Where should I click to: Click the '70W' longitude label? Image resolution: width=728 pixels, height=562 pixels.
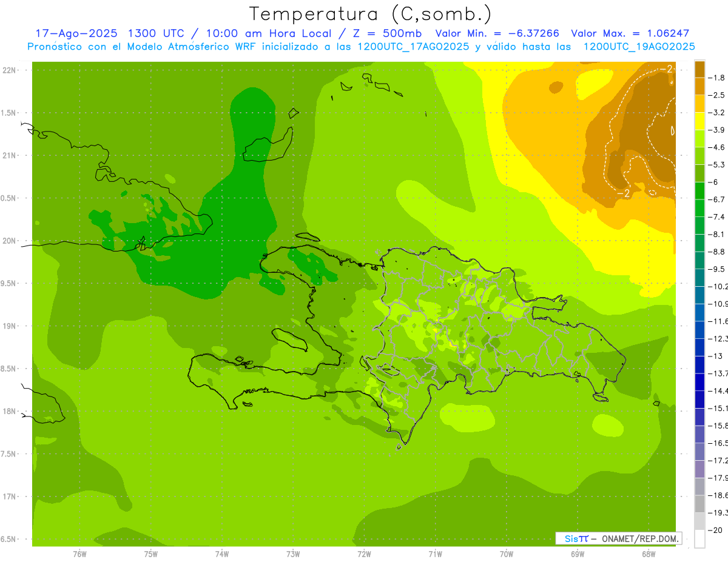(x=507, y=554)
